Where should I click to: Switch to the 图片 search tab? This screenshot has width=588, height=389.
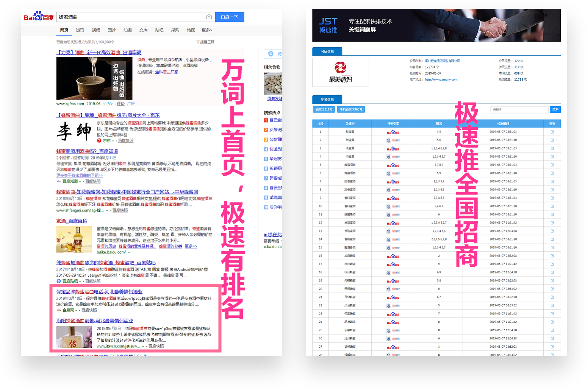112,30
